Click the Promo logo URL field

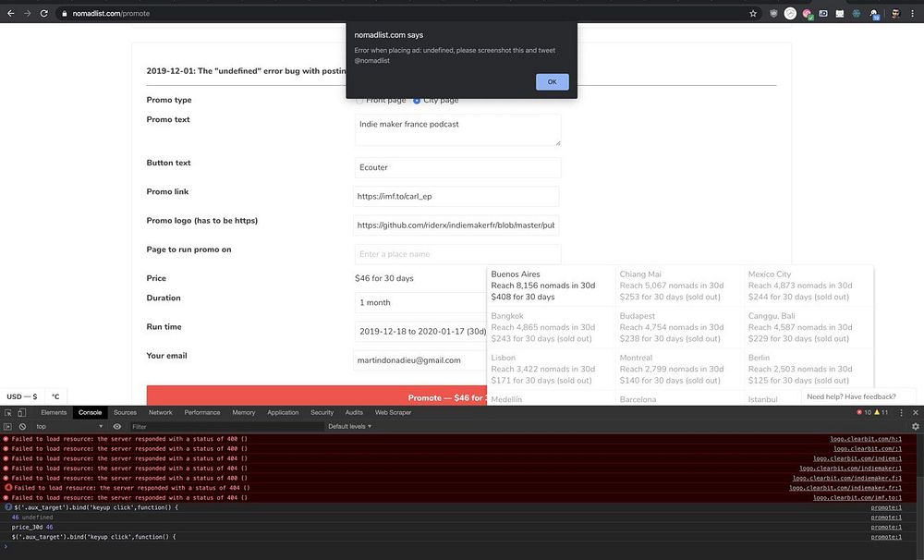[456, 225]
